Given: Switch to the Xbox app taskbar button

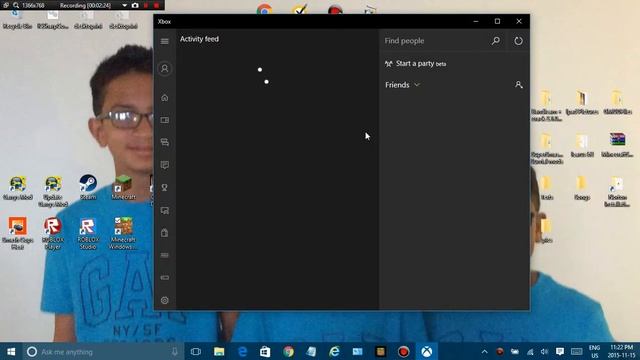Looking at the screenshot, I should pos(427,351).
